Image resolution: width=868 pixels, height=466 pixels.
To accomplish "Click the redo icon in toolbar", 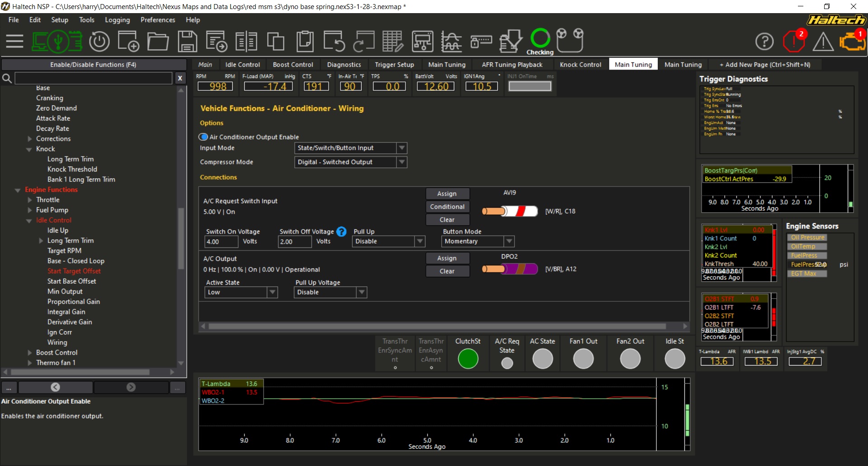I will click(x=363, y=41).
